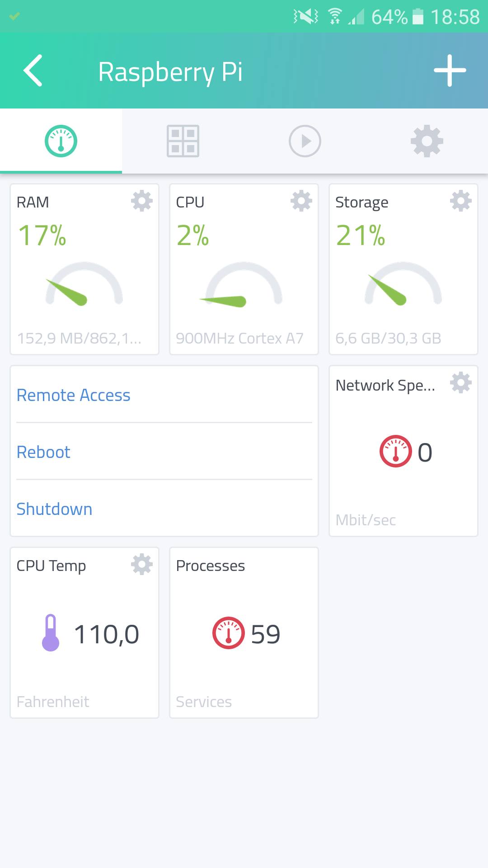
Task: Tap the Network Speed red gauge icon
Action: [x=396, y=451]
